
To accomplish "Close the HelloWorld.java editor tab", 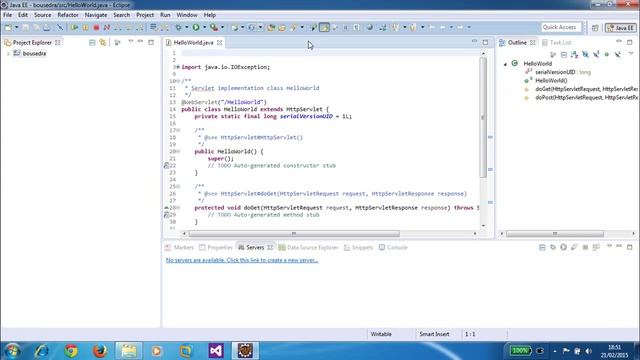I will pos(220,42).
